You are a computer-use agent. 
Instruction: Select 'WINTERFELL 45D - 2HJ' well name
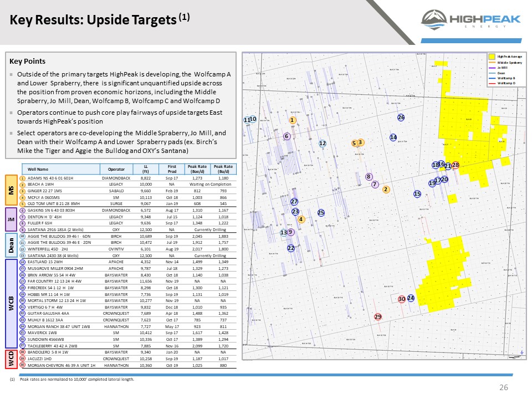[x=48, y=249]
